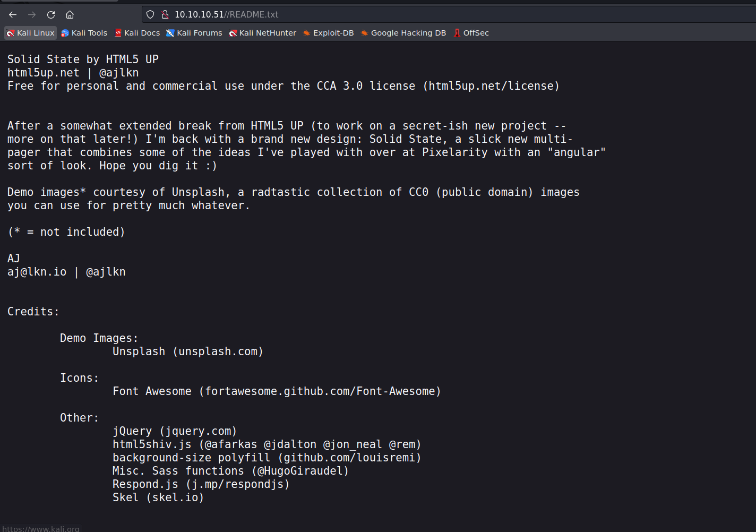Click the text "jQuery (jquery.com)"
The height and width of the screenshot is (532, 756).
tap(175, 431)
